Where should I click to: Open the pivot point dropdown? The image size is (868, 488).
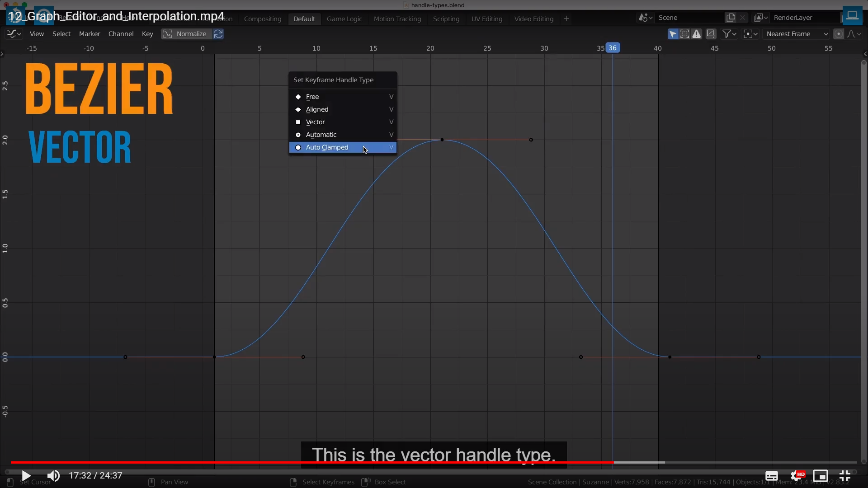click(x=750, y=34)
